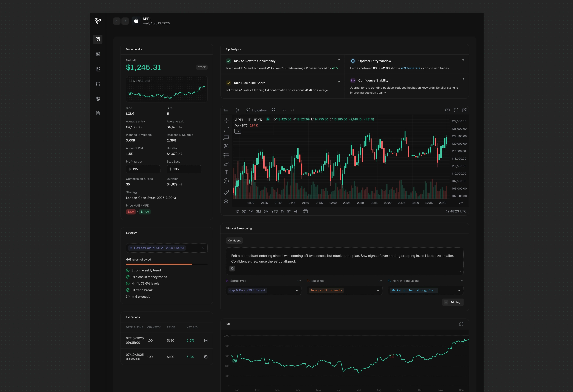The image size is (573, 392).
Task: Open Confidence Stability insight arrow
Action: pyautogui.click(x=463, y=79)
